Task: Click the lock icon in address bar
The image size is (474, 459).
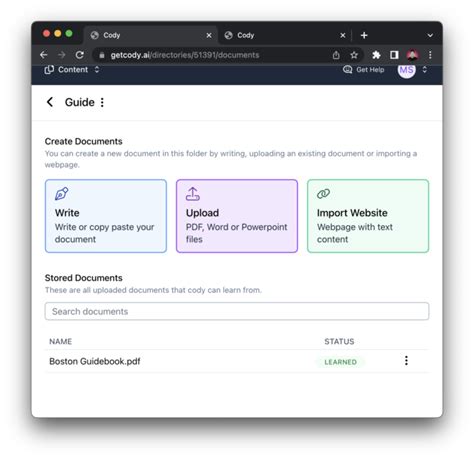Action: pyautogui.click(x=102, y=55)
